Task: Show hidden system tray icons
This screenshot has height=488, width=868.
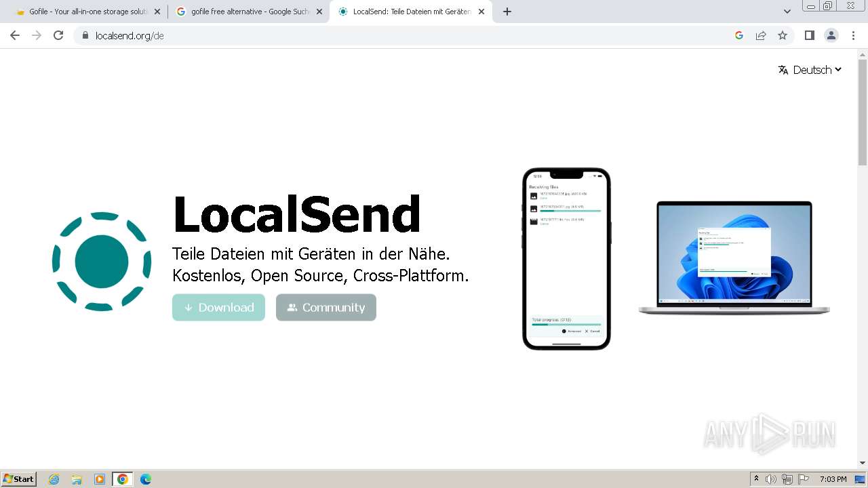Action: [756, 479]
